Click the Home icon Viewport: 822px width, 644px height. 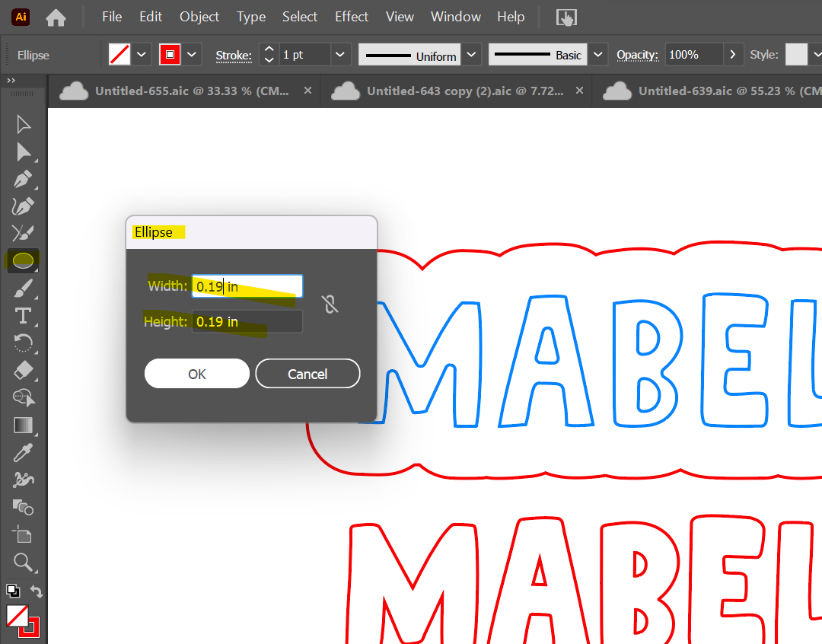point(56,17)
